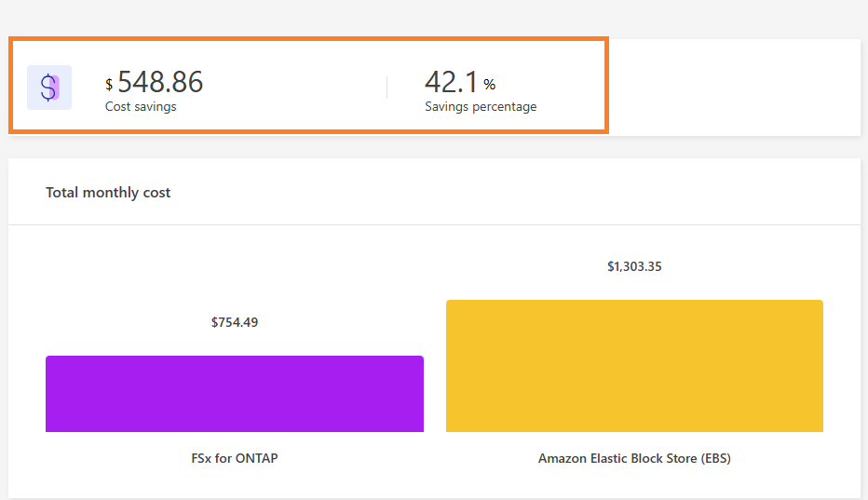
Task: Click the $754.49 value label
Action: pyautogui.click(x=235, y=323)
